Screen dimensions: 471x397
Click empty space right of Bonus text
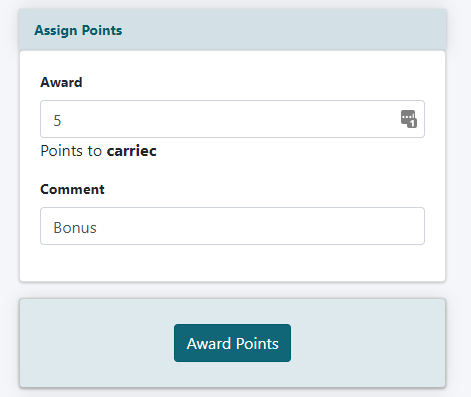[x=260, y=226]
